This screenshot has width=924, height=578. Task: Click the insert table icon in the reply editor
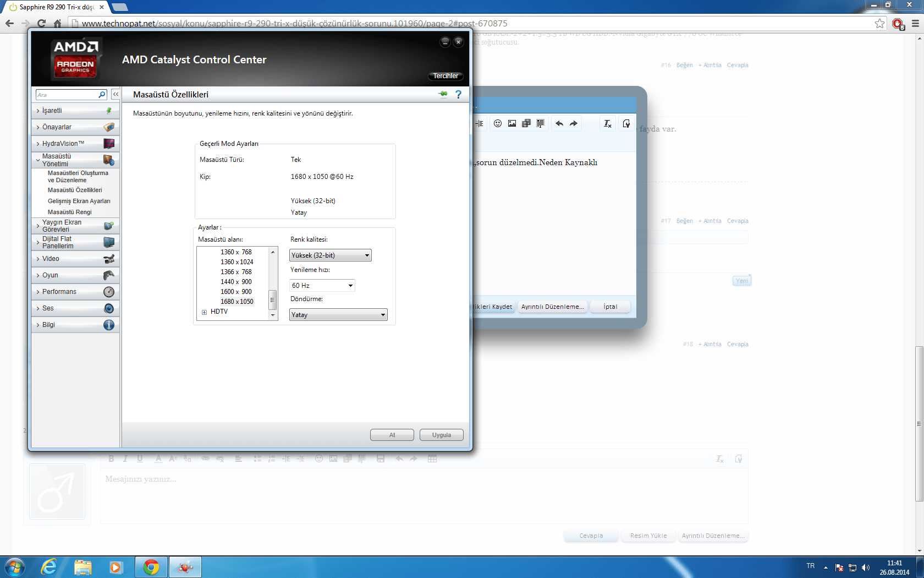point(432,459)
